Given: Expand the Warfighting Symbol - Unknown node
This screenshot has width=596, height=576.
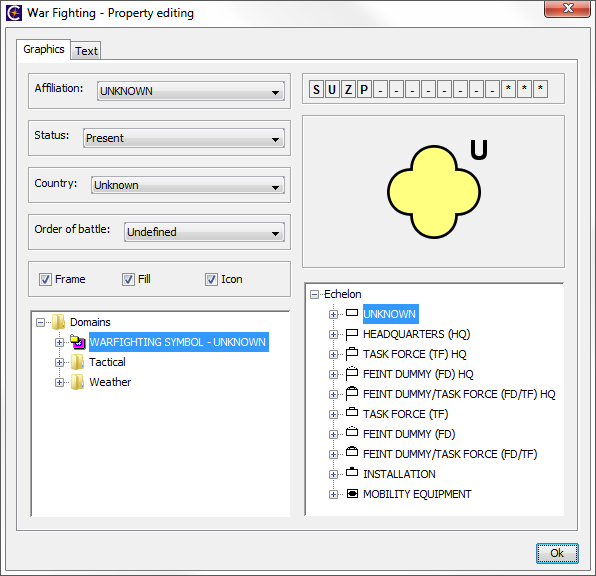Looking at the screenshot, I should click(59, 342).
